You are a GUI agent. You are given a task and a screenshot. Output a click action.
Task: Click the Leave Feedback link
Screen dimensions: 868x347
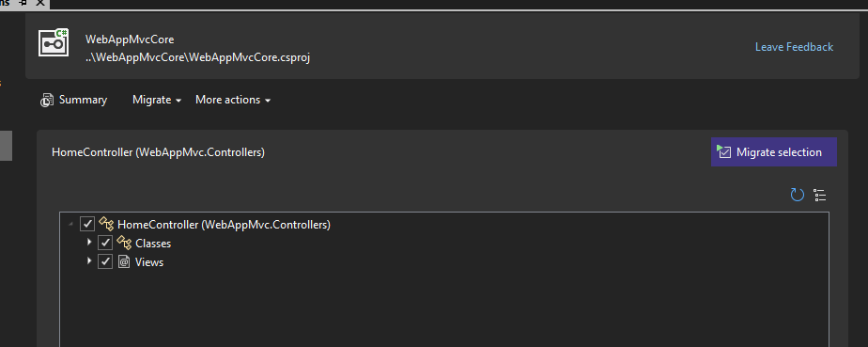pyautogui.click(x=794, y=47)
